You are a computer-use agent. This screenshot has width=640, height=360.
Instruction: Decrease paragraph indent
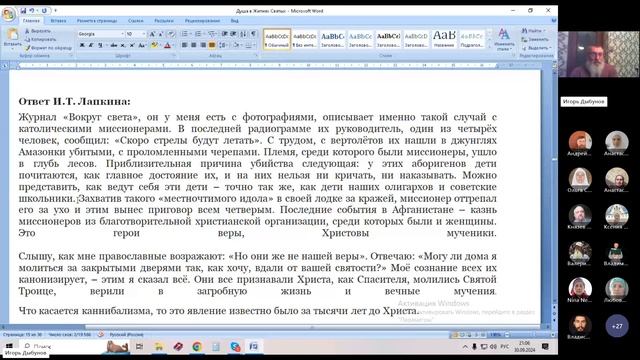(x=224, y=34)
